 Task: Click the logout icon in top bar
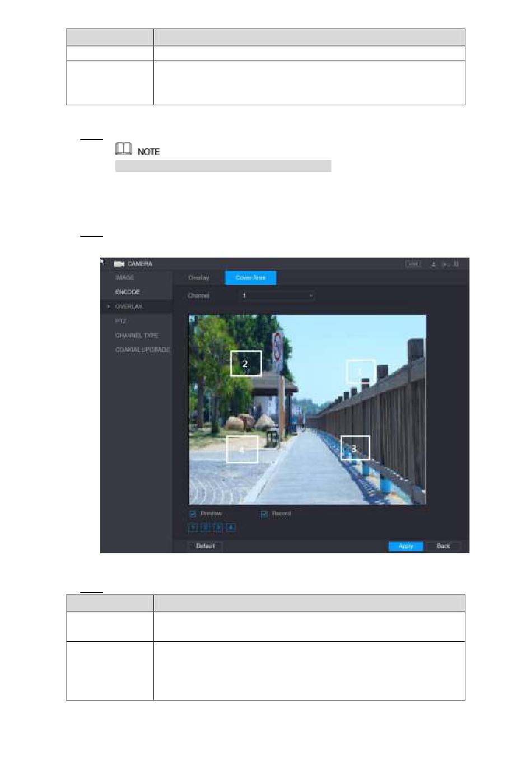[x=445, y=264]
